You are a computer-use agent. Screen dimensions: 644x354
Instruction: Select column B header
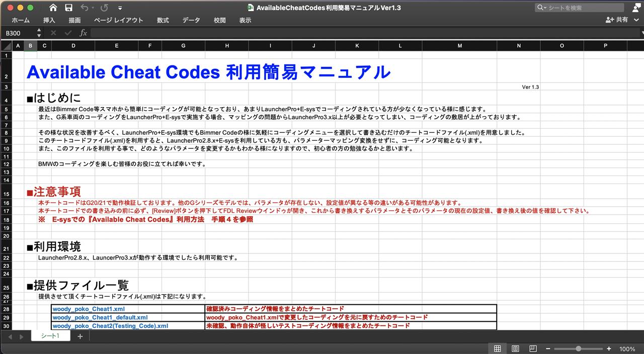[x=31, y=46]
